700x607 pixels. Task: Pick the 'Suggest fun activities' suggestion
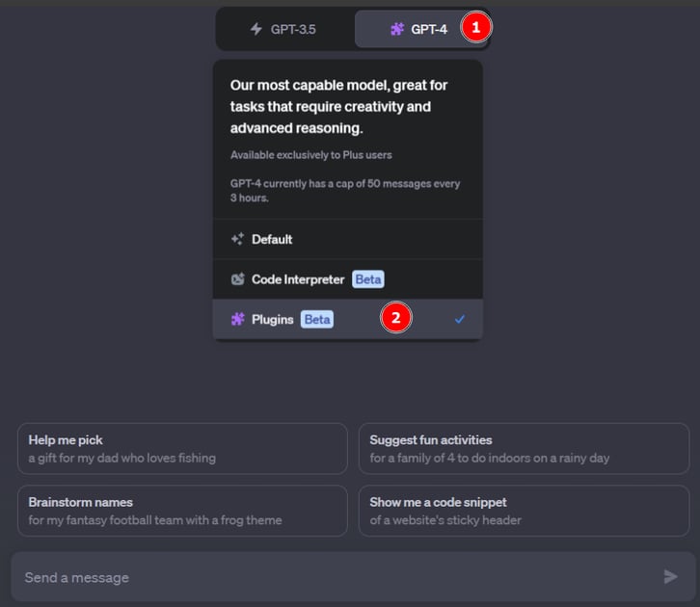[x=524, y=448]
